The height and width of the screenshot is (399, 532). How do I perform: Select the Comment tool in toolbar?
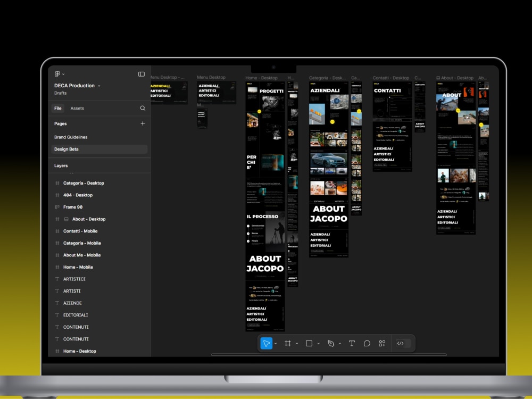[x=367, y=343]
